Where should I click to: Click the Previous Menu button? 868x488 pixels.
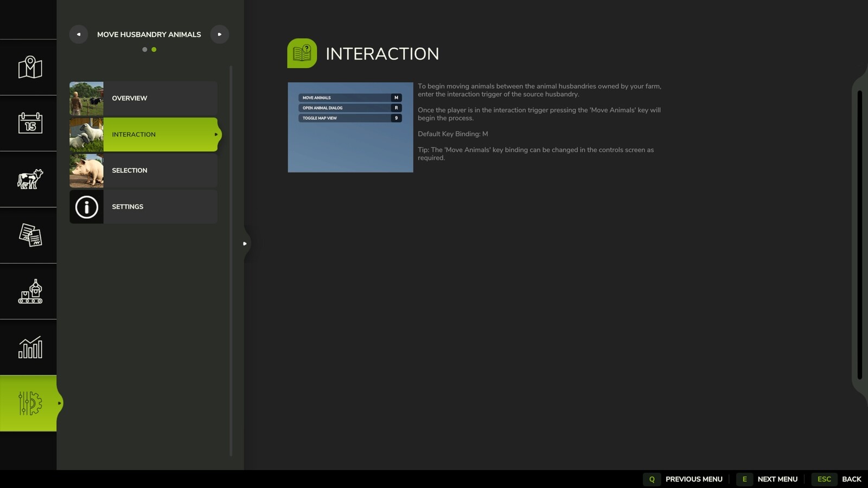(x=684, y=479)
